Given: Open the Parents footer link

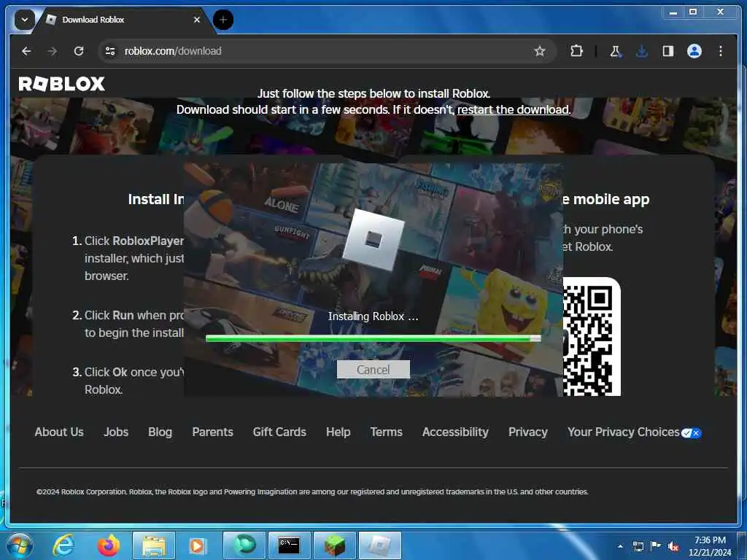Looking at the screenshot, I should (x=212, y=432).
